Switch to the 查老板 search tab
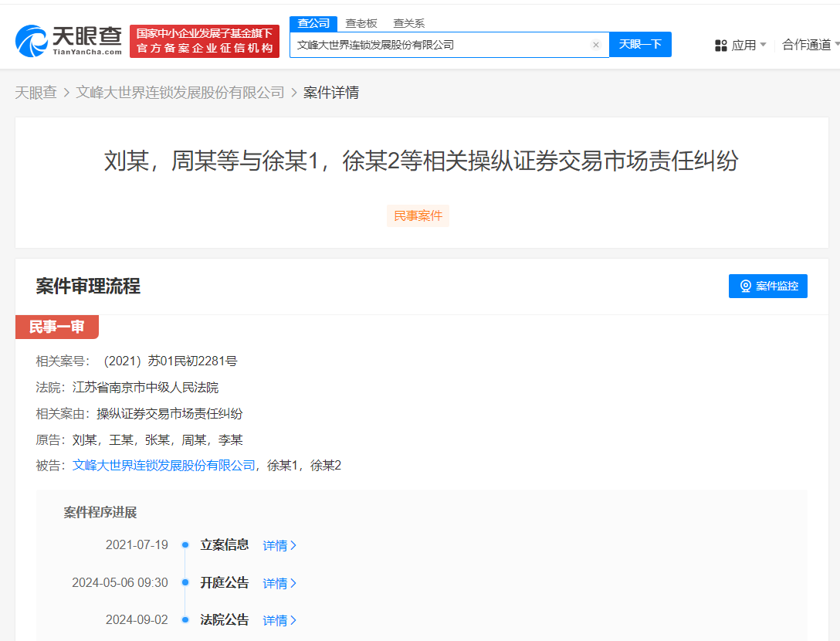This screenshot has width=840, height=641. point(361,23)
